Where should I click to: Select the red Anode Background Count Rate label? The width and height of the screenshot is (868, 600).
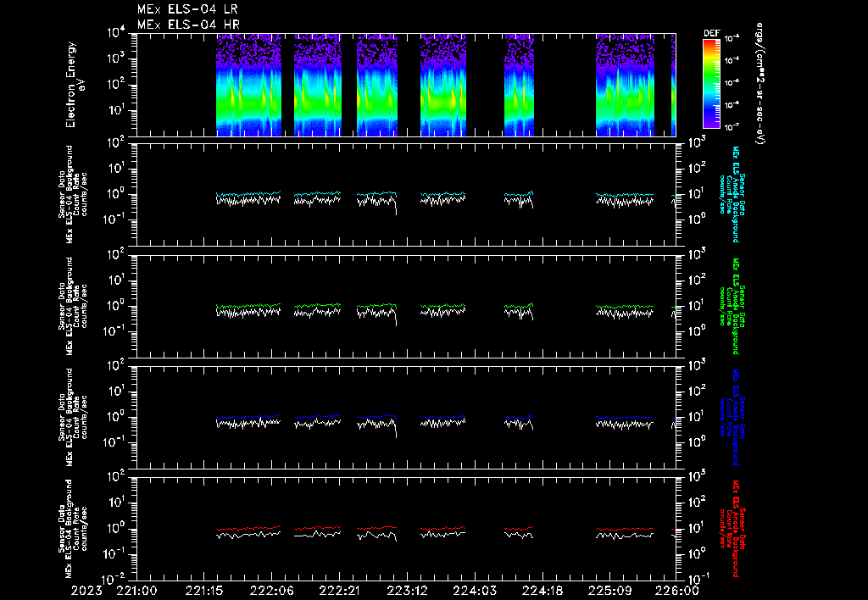click(x=732, y=530)
